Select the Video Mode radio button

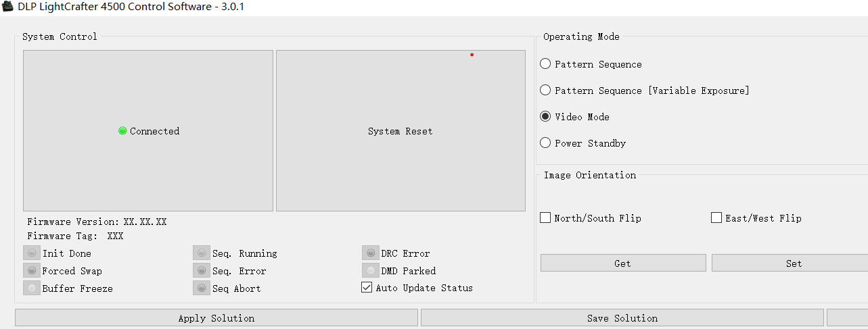click(545, 117)
